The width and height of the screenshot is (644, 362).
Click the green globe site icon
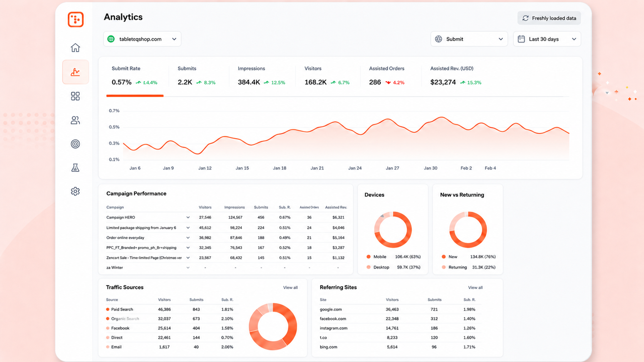[111, 39]
